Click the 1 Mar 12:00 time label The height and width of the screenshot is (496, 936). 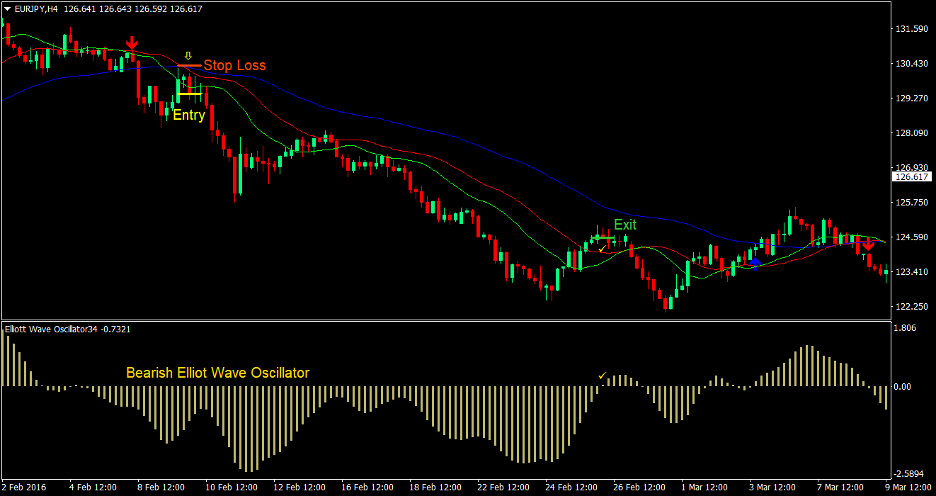[x=704, y=486]
